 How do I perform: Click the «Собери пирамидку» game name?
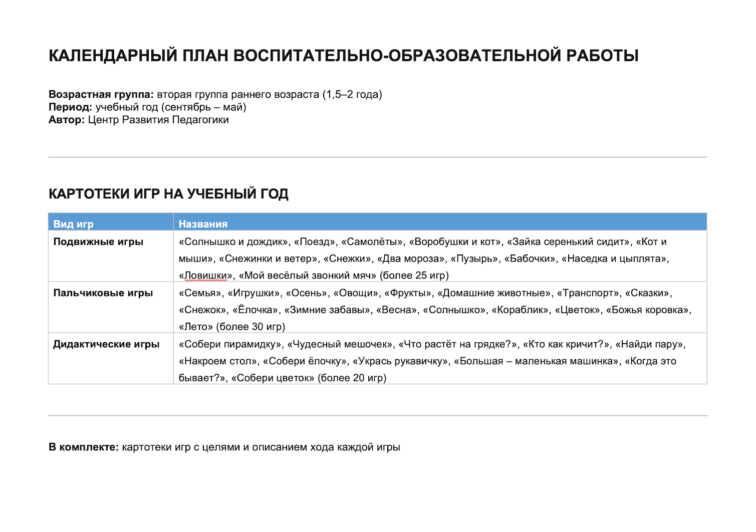230,344
